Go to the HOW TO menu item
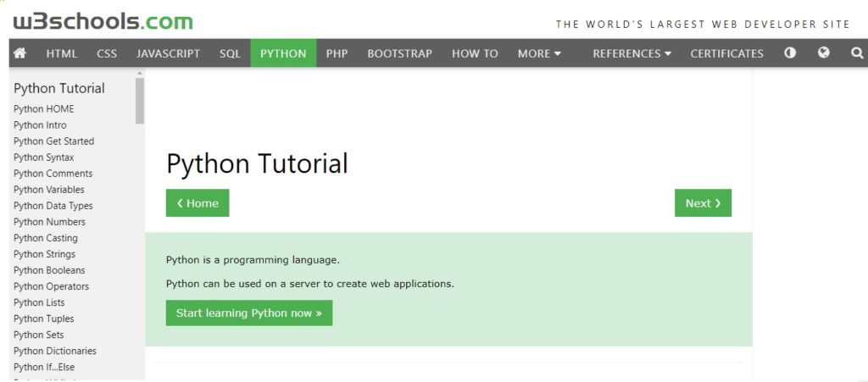 tap(475, 53)
